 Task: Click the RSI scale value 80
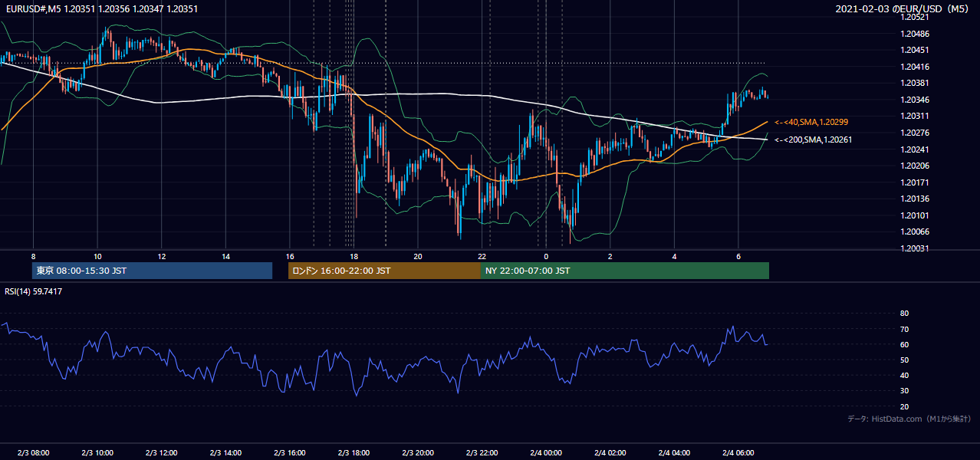[x=904, y=314]
